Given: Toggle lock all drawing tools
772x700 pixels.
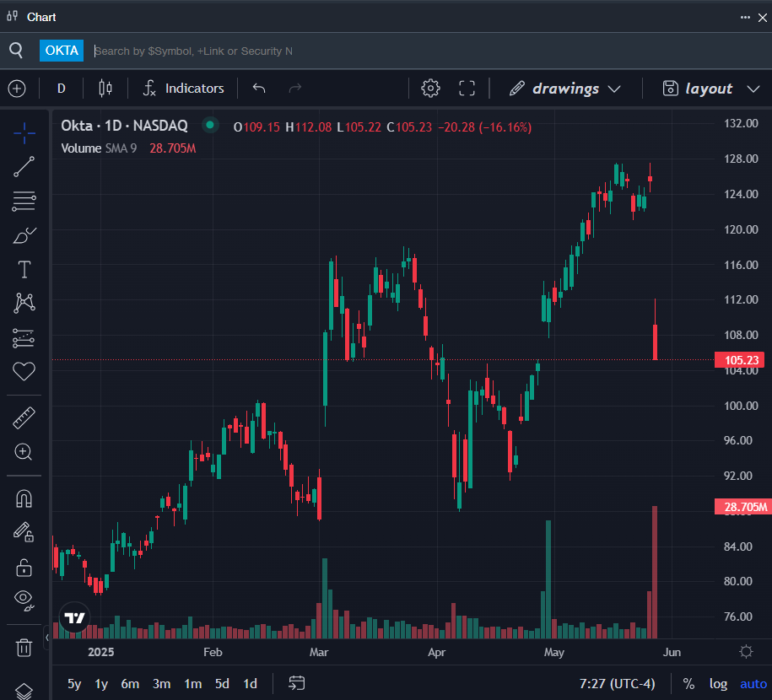Looking at the screenshot, I should point(24,567).
